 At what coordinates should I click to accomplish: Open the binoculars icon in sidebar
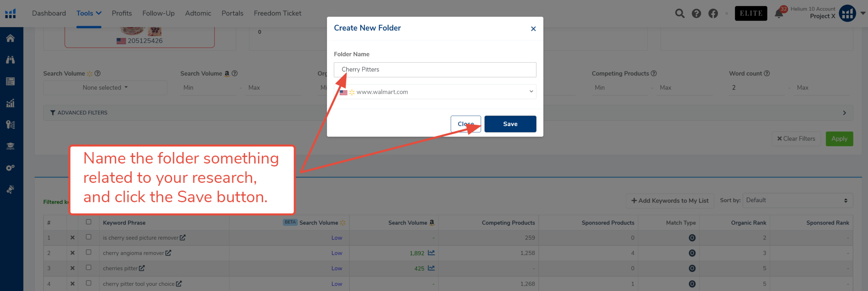click(11, 60)
